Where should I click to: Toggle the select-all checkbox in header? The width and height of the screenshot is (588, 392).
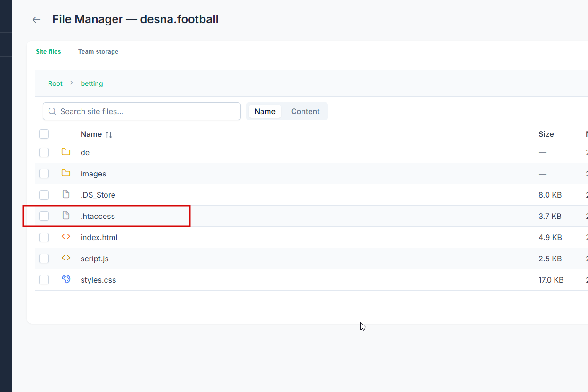[x=44, y=134]
